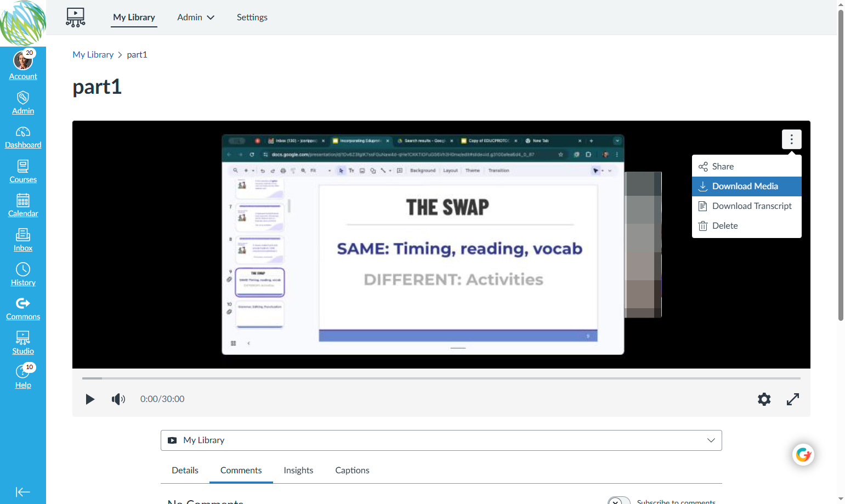The width and height of the screenshot is (845, 504).
Task: Switch to the Insights tab
Action: (299, 471)
